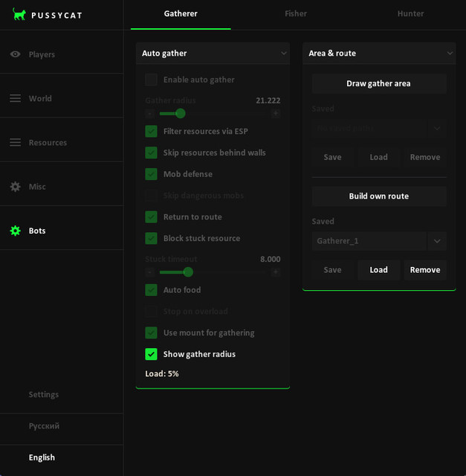This screenshot has height=476, width=466.
Task: Click the Gather radius slider handle
Action: tap(180, 114)
